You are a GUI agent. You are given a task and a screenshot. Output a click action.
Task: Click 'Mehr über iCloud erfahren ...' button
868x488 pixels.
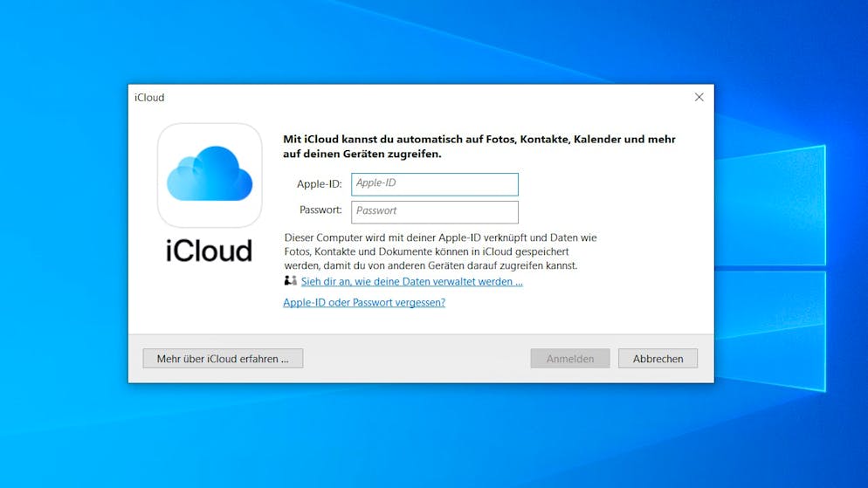223,359
